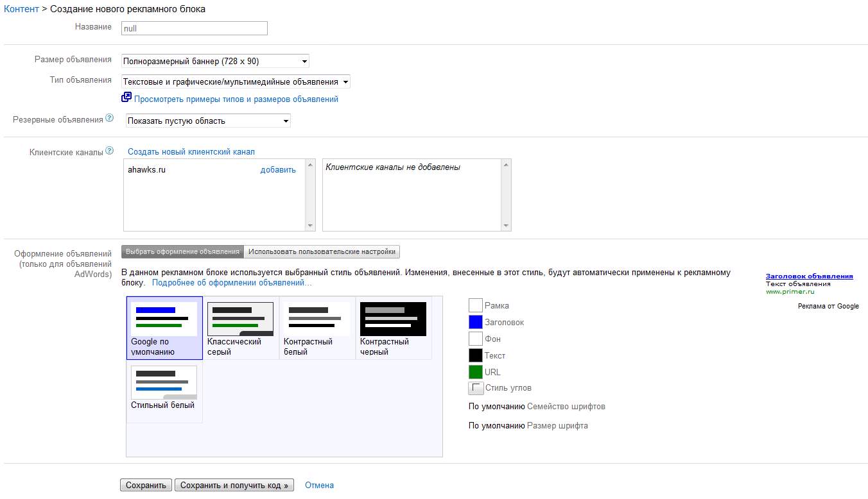Click the external examples icon
The height and width of the screenshot is (499, 868).
[x=126, y=98]
